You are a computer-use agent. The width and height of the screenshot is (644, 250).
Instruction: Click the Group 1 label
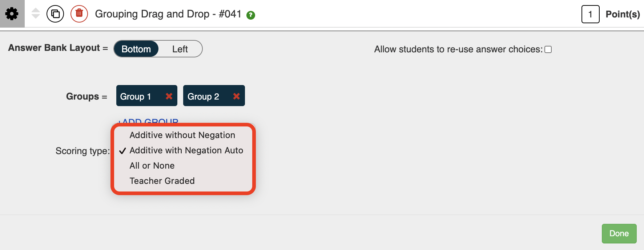pos(136,96)
